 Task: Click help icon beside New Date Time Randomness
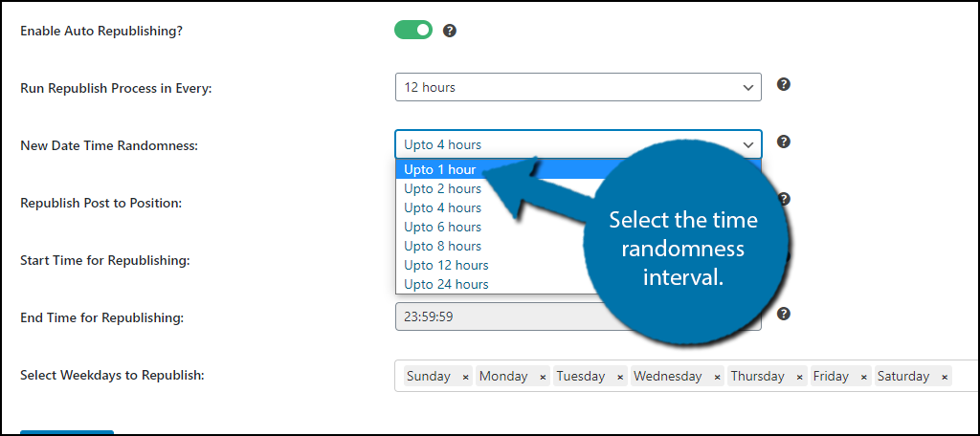pyautogui.click(x=783, y=142)
